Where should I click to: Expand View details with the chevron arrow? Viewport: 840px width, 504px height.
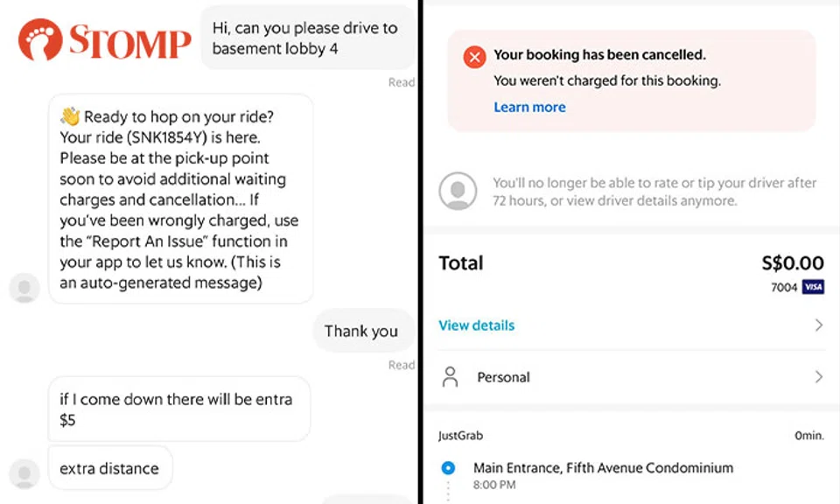819,325
